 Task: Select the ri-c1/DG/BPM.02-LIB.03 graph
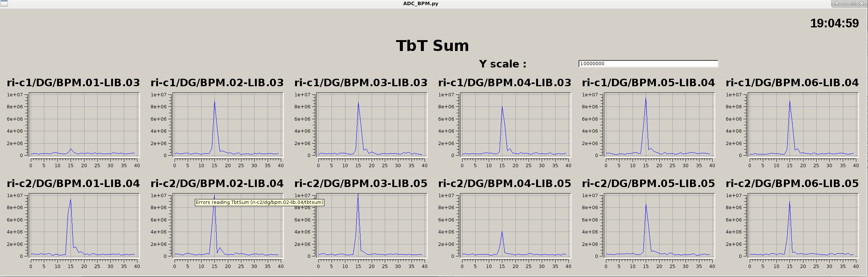[x=228, y=124]
